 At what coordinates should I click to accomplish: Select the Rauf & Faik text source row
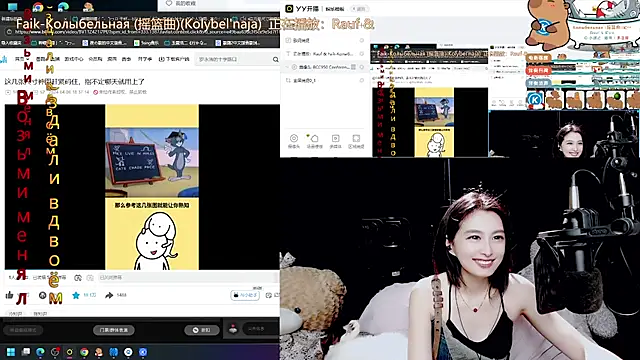(x=325, y=53)
